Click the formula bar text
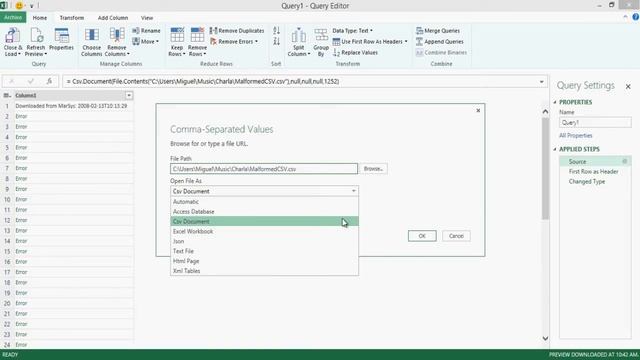This screenshot has width=640, height=360. click(x=203, y=81)
